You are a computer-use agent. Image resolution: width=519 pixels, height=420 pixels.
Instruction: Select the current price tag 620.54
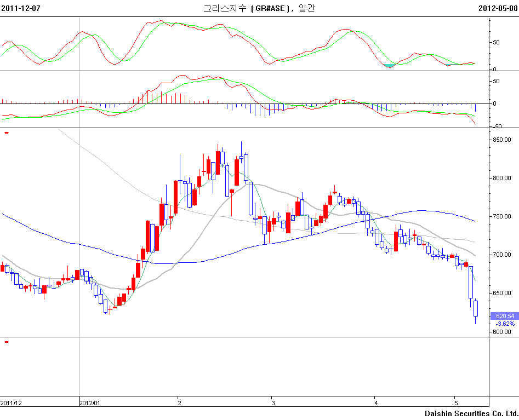click(504, 316)
